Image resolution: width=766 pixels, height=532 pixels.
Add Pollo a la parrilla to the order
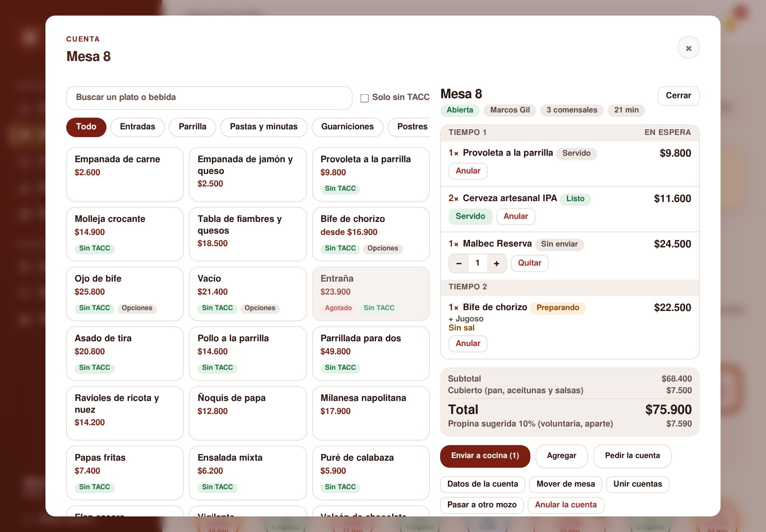pyautogui.click(x=248, y=354)
